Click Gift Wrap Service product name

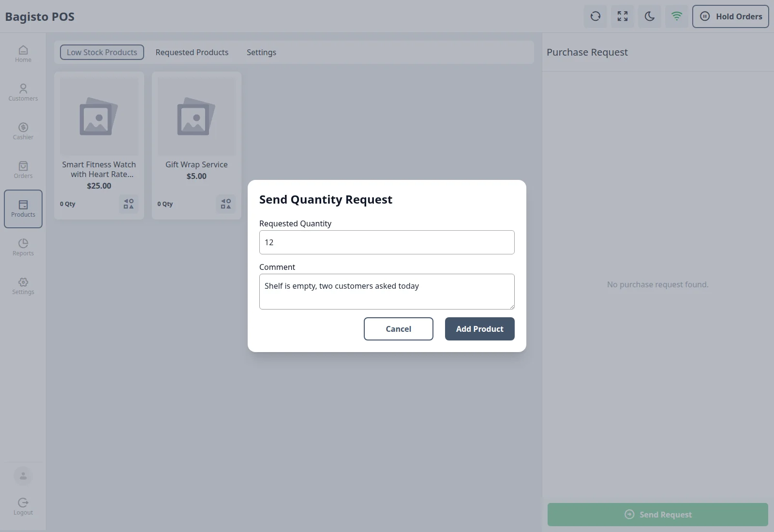point(196,164)
